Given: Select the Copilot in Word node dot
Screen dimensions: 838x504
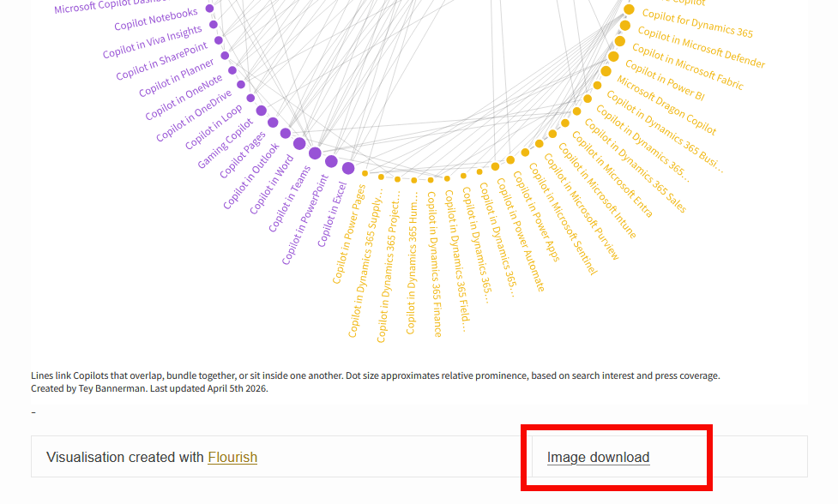Looking at the screenshot, I should tap(299, 143).
